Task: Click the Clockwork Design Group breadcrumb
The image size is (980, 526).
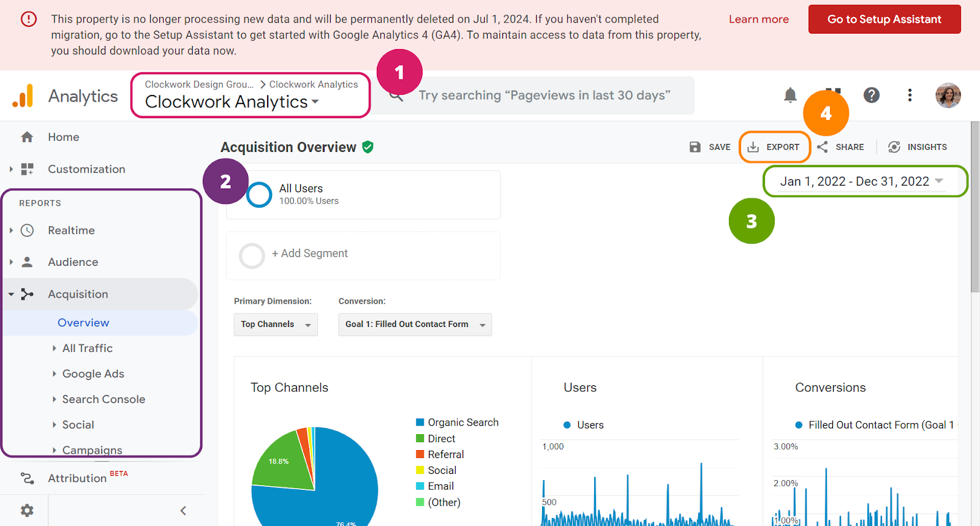Action: [x=199, y=85]
